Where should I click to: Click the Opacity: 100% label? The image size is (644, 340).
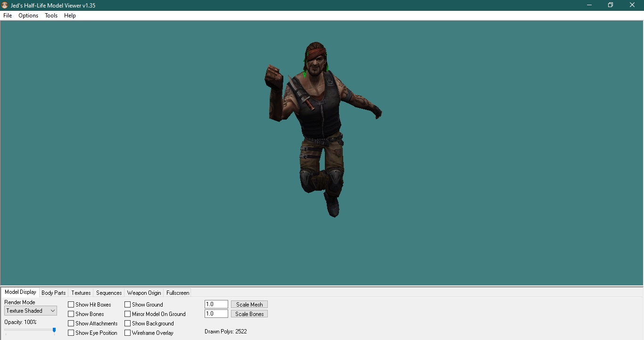(20, 322)
